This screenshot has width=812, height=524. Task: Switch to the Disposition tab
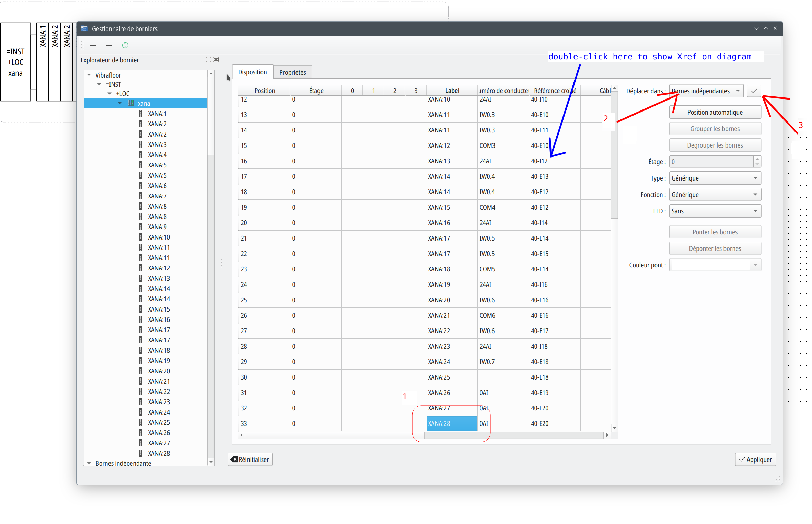253,72
